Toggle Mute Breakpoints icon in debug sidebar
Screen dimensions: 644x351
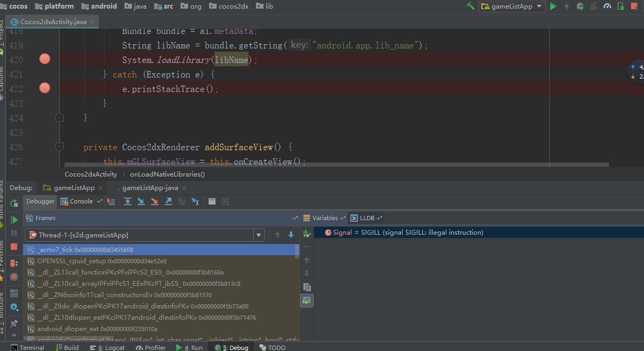click(x=14, y=277)
